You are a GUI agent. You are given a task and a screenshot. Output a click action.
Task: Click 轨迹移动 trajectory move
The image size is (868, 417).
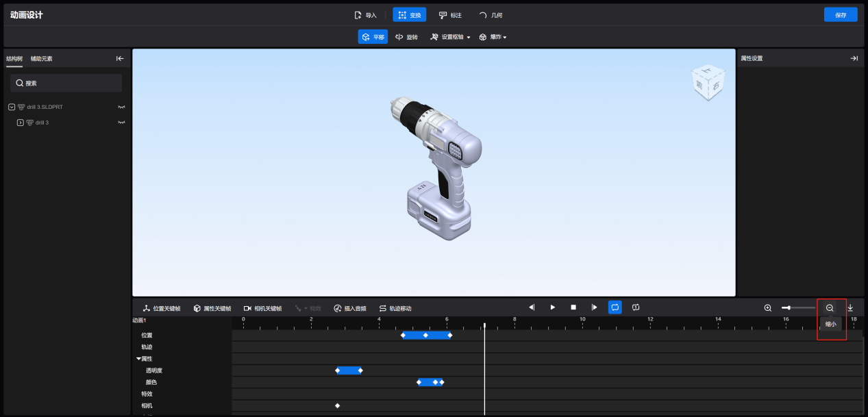point(395,308)
